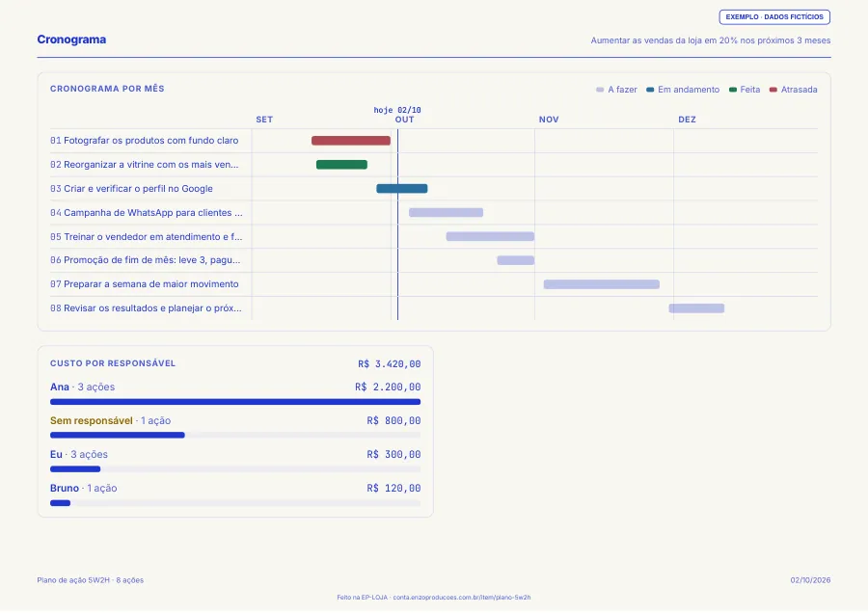Click the OUT month header
This screenshot has height=614, width=868.
click(x=404, y=120)
